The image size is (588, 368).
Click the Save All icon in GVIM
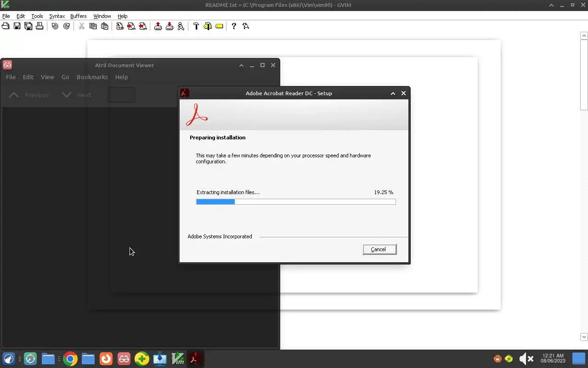[28, 26]
